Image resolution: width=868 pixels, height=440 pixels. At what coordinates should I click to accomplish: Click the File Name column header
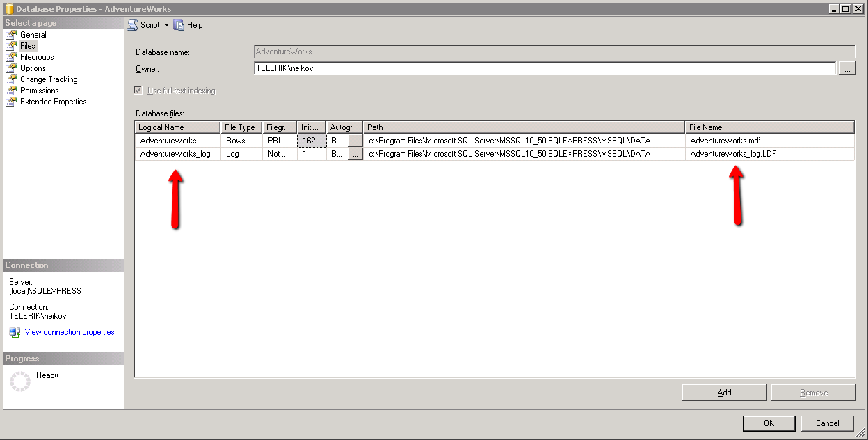(770, 127)
